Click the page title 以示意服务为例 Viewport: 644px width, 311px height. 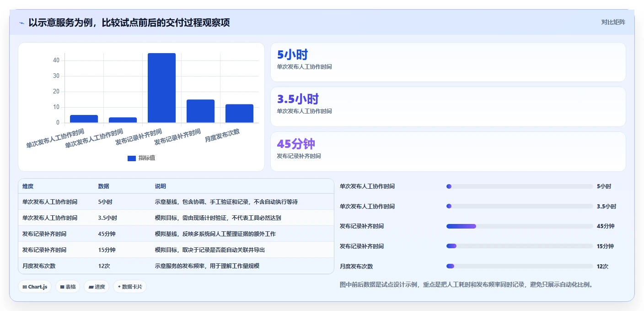129,22
